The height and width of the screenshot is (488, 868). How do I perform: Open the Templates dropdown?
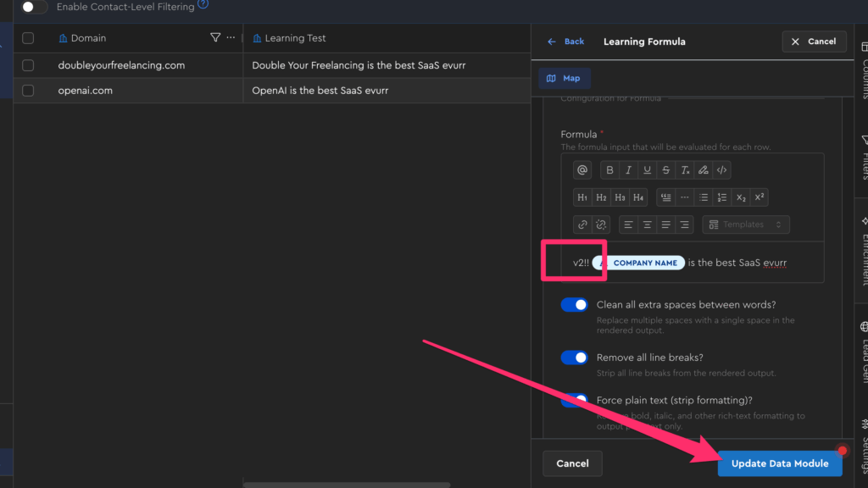click(745, 225)
